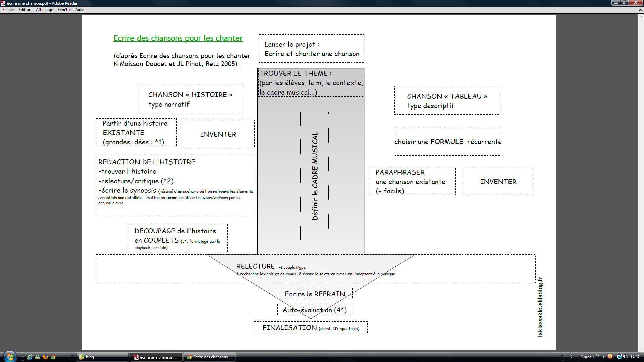Click the vertical laklassaklo.eklablog.fr text
644x362 pixels.
pos(540,307)
